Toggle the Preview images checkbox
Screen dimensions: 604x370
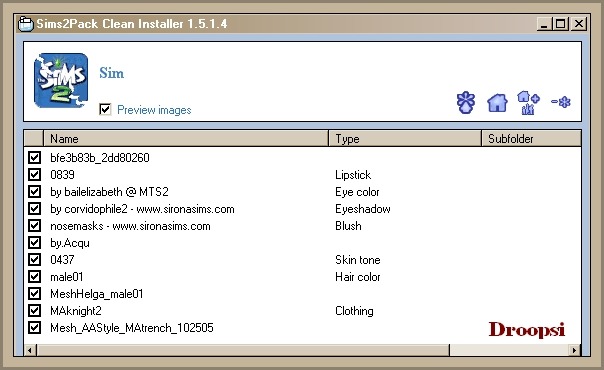coord(105,109)
